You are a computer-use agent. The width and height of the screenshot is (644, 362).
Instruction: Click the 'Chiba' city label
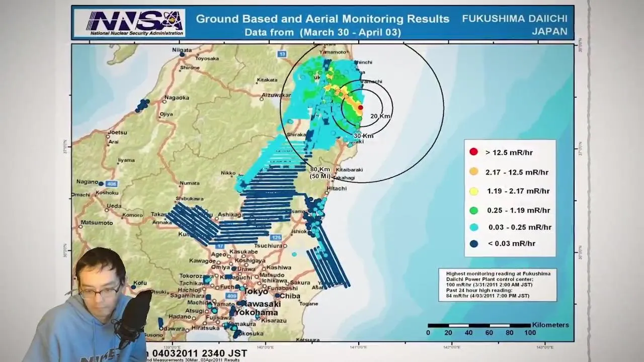289,296
